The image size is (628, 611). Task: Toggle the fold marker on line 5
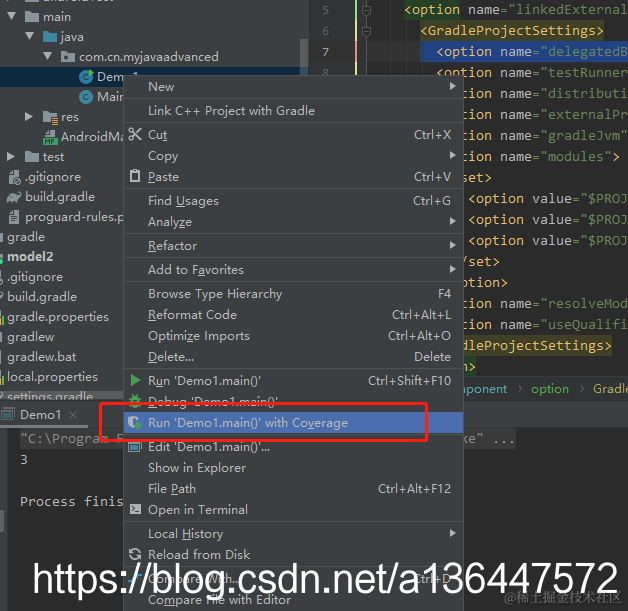pyautogui.click(x=366, y=10)
